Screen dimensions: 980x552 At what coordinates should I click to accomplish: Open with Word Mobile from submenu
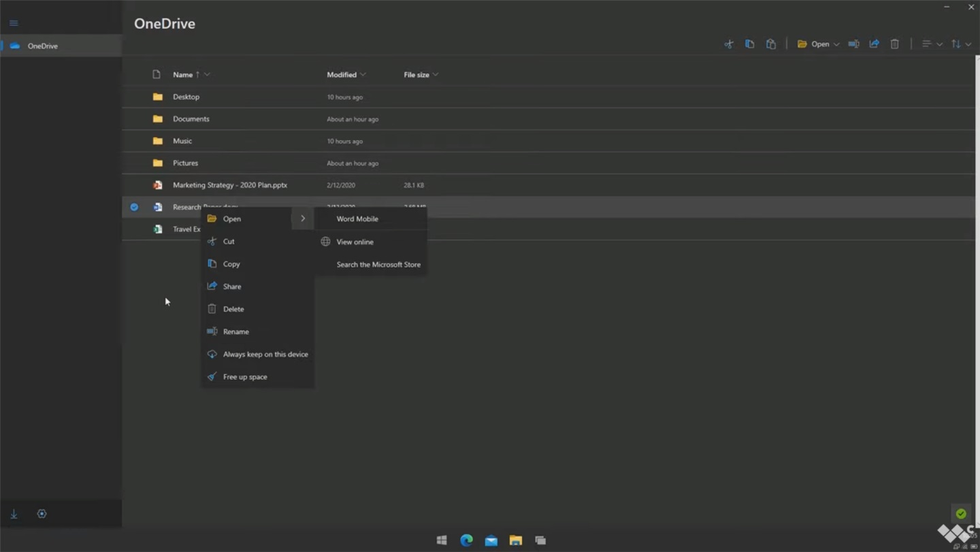(371, 218)
